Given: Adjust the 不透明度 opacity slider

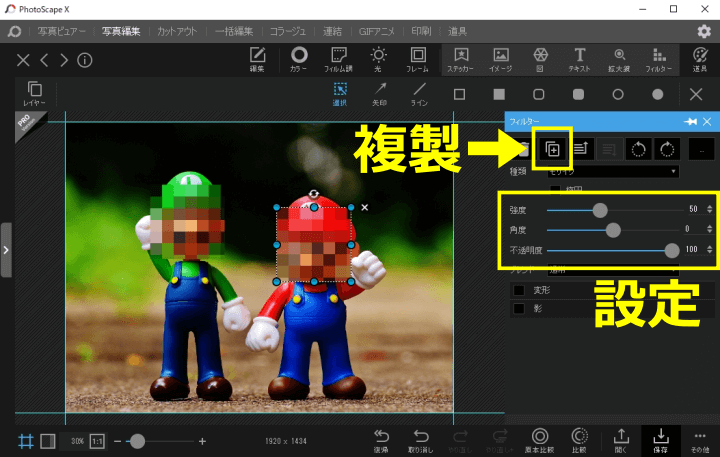Looking at the screenshot, I should tap(672, 250).
